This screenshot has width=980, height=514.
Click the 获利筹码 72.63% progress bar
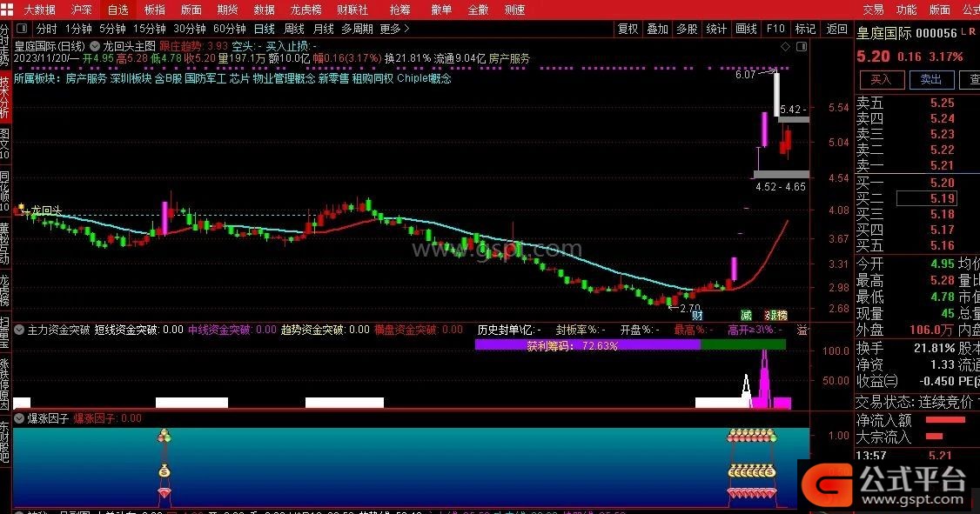point(630,344)
